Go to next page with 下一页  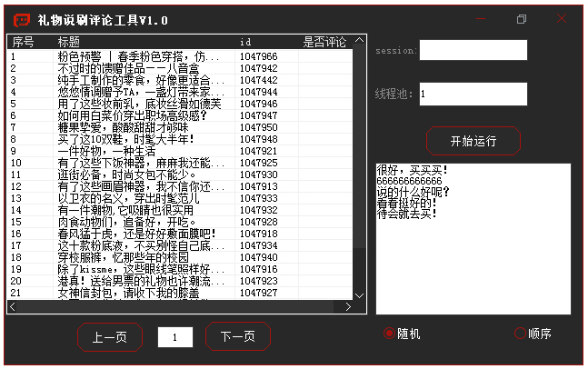pyautogui.click(x=238, y=336)
